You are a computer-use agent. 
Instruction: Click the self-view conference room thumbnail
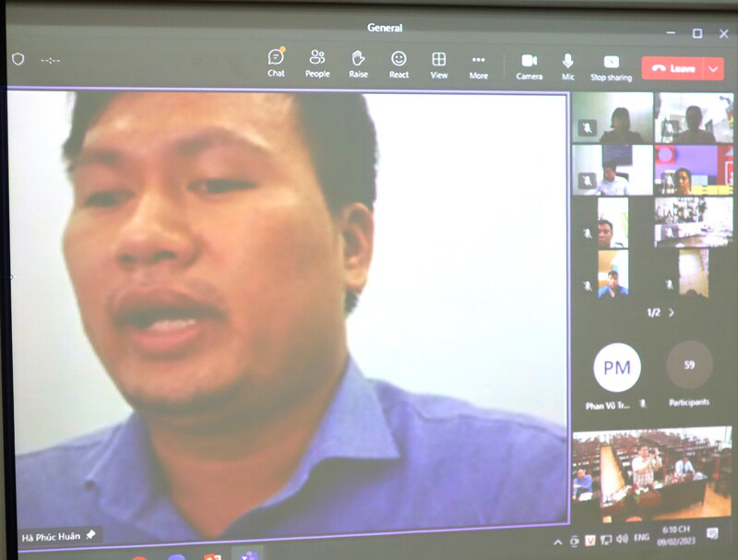(x=651, y=475)
